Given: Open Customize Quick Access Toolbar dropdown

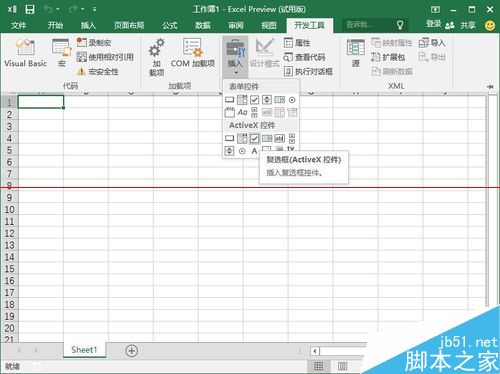Looking at the screenshot, I should [95, 9].
